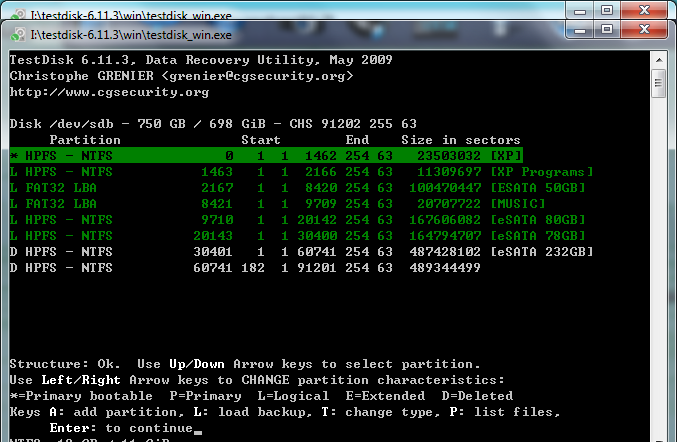This screenshot has width=677, height=442.
Task: Select the deleted [eSATA 232GB] partition row
Action: pos(301,252)
